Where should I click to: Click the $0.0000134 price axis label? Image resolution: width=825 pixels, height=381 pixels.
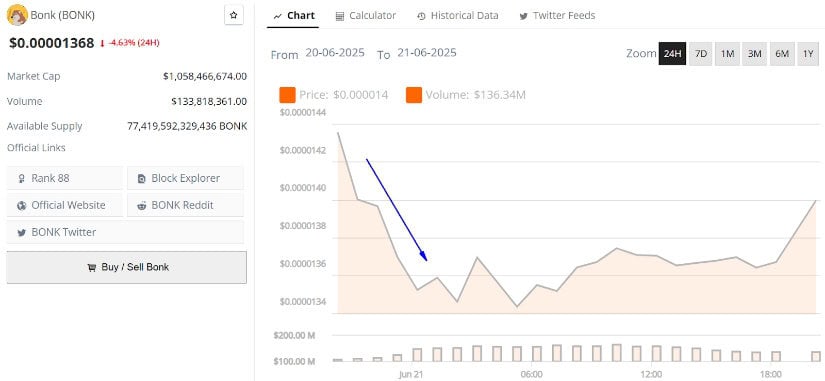303,302
